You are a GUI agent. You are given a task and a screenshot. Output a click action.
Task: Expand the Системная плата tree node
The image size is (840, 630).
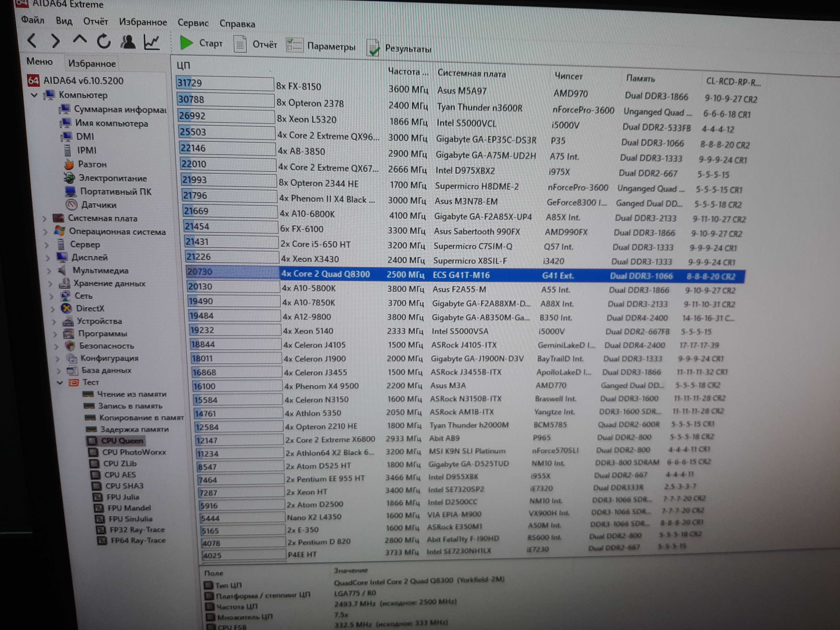pyautogui.click(x=44, y=219)
